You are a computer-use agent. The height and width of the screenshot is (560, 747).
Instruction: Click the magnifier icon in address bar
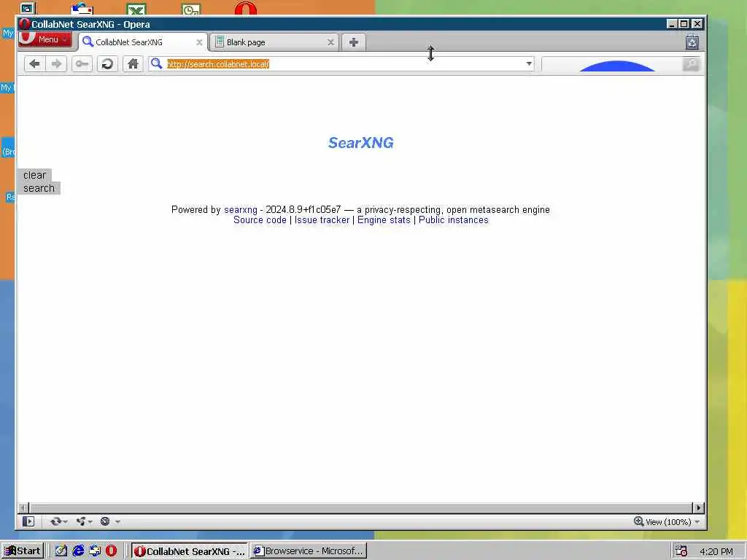coord(156,63)
